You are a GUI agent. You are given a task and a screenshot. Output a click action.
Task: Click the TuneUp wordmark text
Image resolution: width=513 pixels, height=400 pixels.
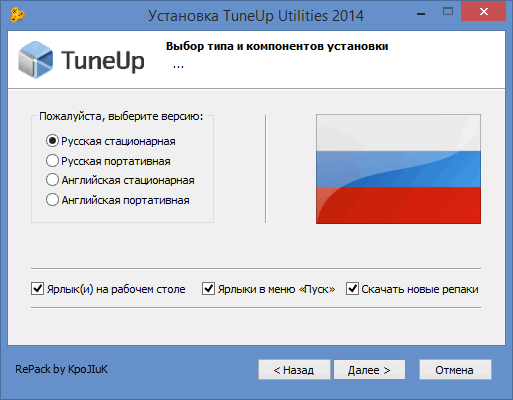(103, 61)
